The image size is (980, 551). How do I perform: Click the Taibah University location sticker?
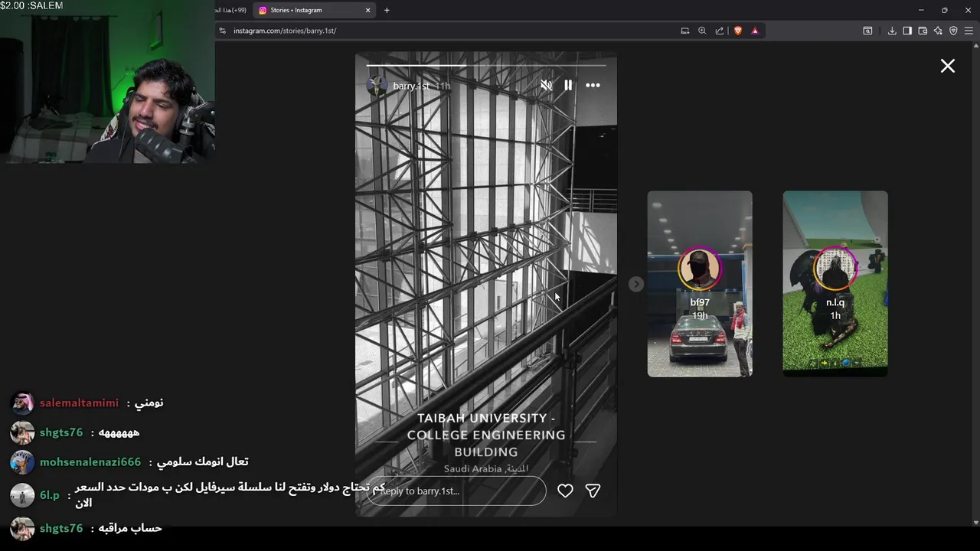point(486,443)
